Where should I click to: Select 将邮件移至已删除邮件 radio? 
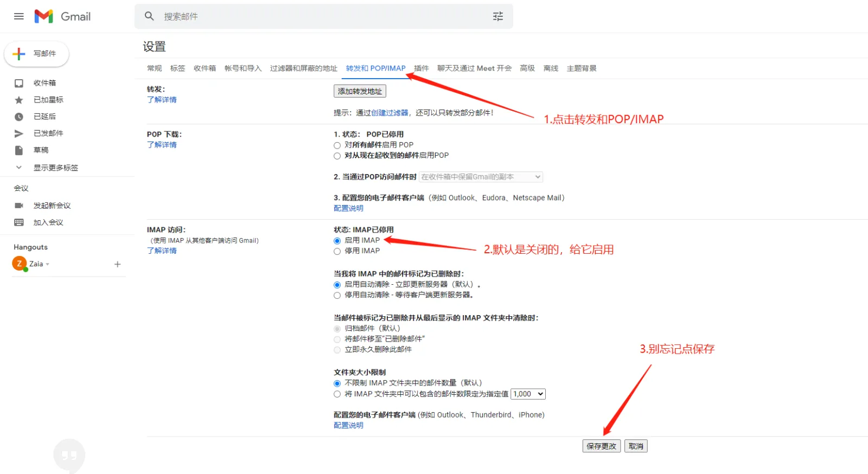[x=337, y=340]
